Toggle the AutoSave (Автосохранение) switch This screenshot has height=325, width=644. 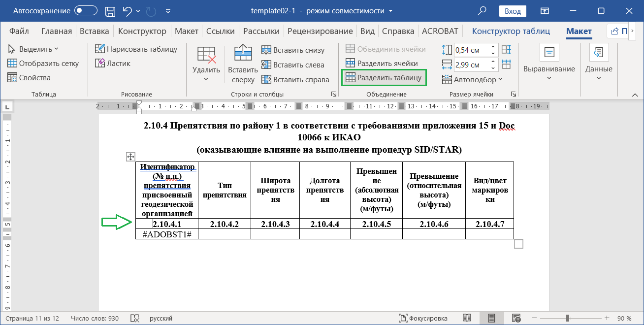pyautogui.click(x=85, y=11)
